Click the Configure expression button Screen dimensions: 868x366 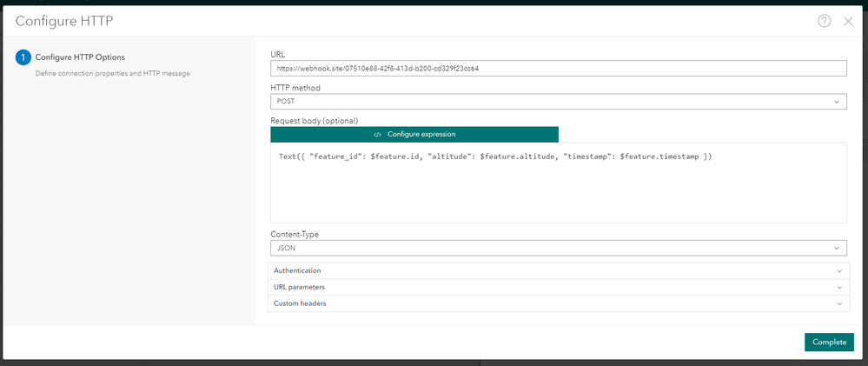(x=414, y=134)
